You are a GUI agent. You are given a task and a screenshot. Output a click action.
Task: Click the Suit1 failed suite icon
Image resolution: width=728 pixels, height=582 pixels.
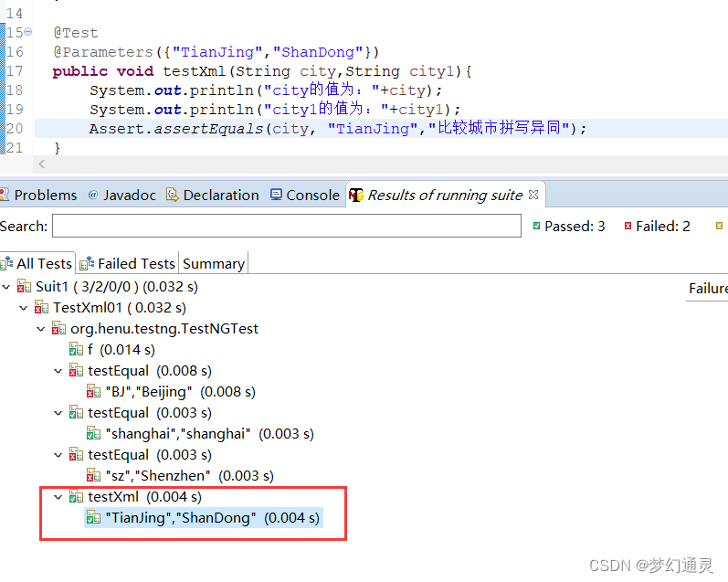click(x=24, y=287)
